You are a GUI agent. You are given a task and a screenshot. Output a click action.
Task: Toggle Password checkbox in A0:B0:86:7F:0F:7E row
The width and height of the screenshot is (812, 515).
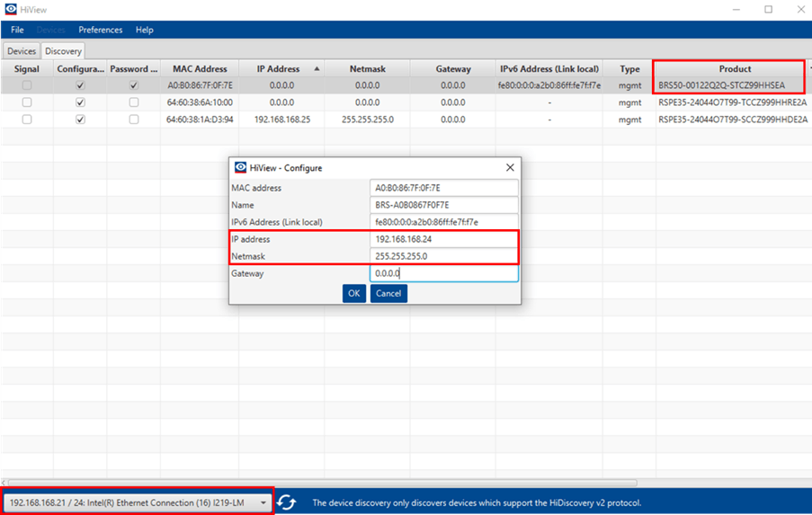(134, 85)
